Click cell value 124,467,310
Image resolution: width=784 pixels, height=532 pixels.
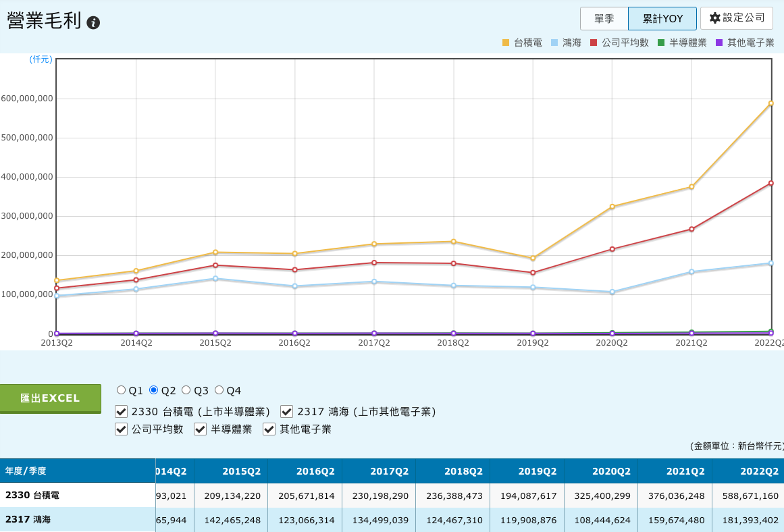[x=454, y=520]
